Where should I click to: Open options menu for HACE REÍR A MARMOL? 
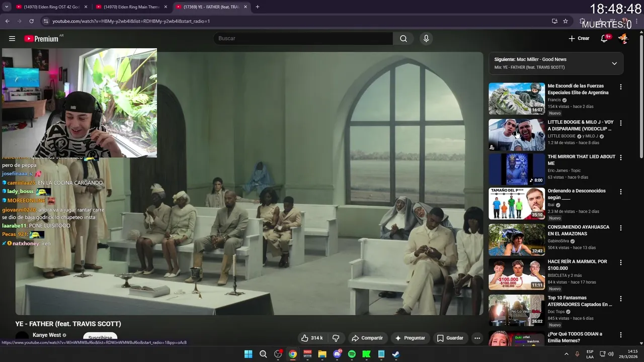point(620,262)
